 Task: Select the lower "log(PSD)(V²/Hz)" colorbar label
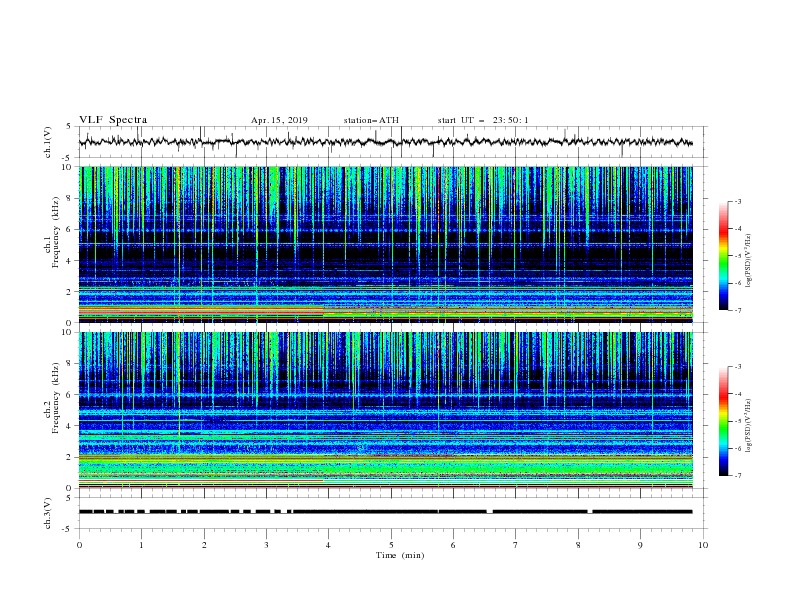point(749,426)
